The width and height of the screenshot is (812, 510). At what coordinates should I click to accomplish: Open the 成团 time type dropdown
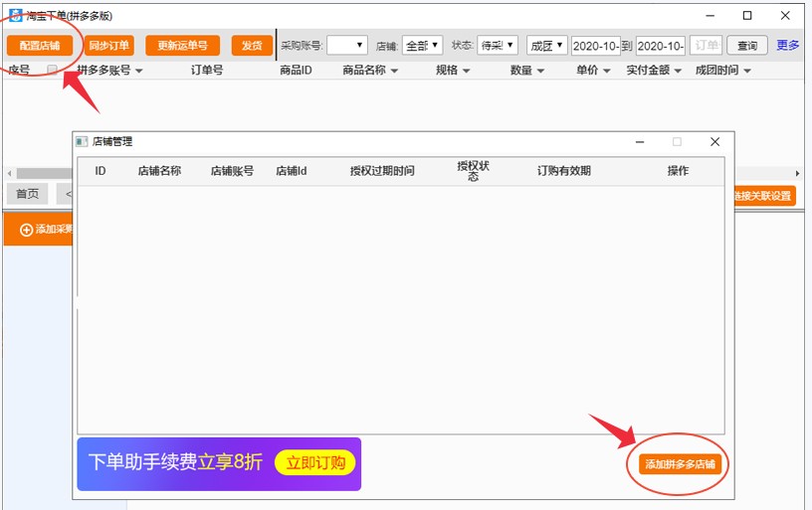[x=547, y=46]
